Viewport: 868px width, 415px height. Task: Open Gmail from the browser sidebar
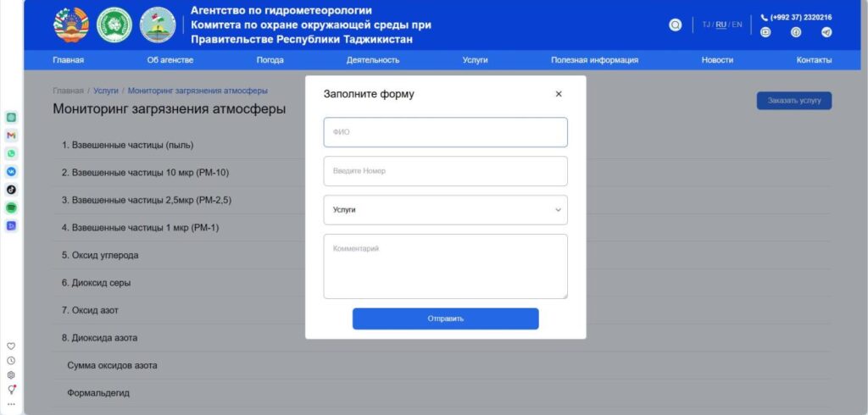click(x=11, y=136)
